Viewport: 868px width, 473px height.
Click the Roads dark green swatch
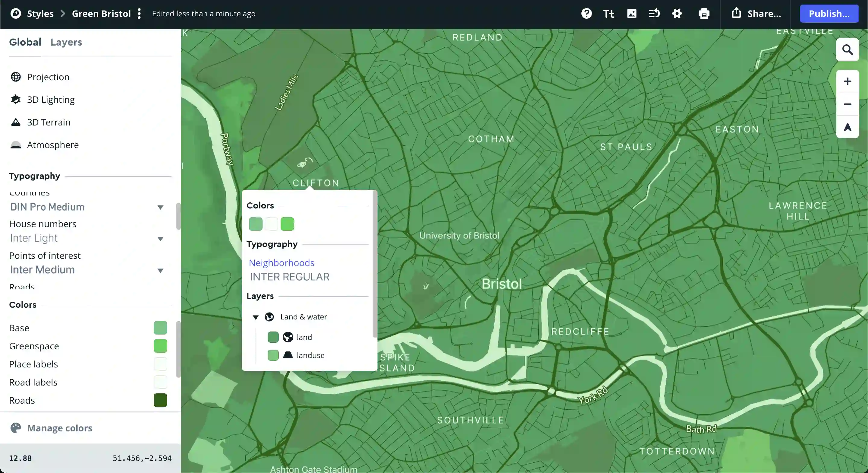point(160,400)
